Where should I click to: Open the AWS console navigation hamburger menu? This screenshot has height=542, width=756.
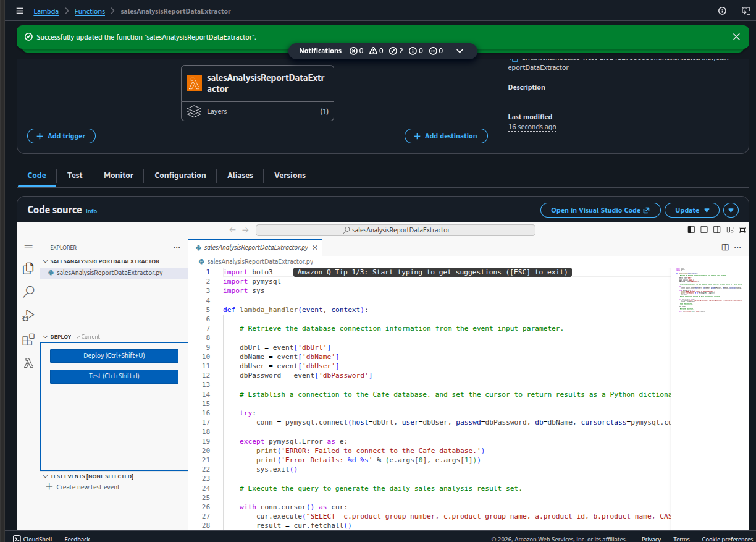(x=20, y=11)
